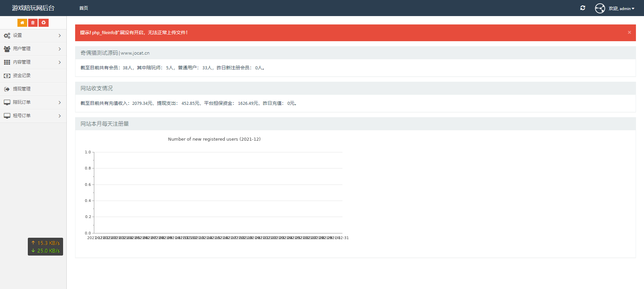Click the 网站本月每天注册量 panel header
The width and height of the screenshot is (644, 289).
(355, 124)
